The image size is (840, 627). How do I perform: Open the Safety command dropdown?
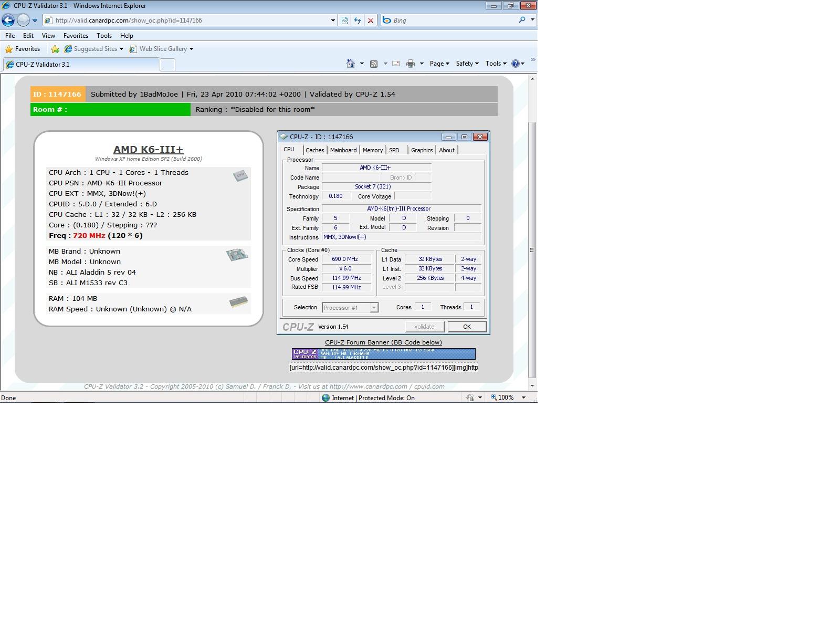pyautogui.click(x=467, y=64)
